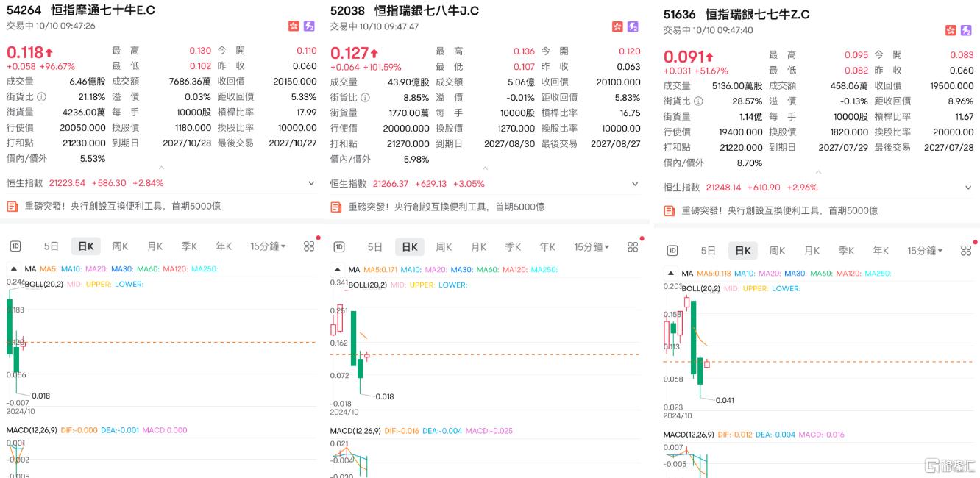Screen dimensions: 980x478
Task: Select 1D chart icon in 54264 panel
Action: coord(15,246)
